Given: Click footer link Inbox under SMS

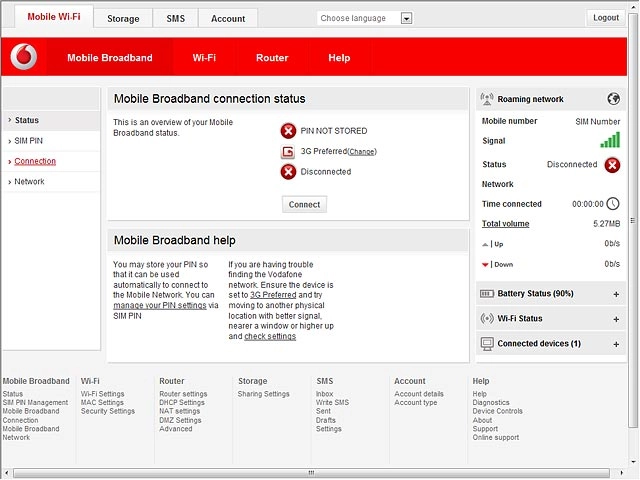Looking at the screenshot, I should click(324, 394).
